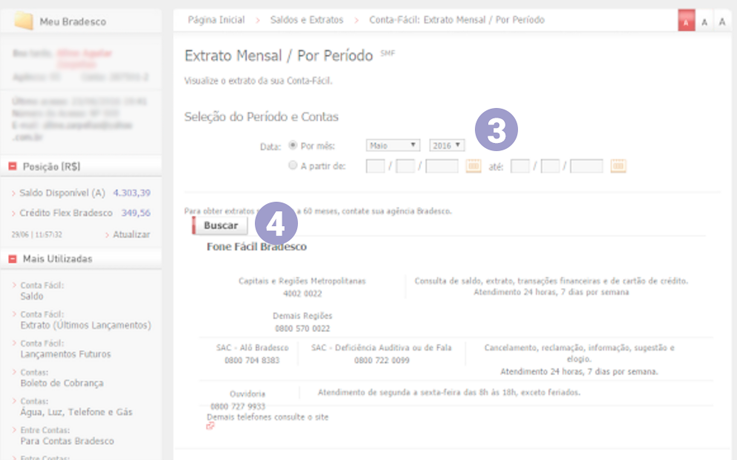Click the Demais telefones consulte o site text
The height and width of the screenshot is (460, 737).
coord(267,417)
